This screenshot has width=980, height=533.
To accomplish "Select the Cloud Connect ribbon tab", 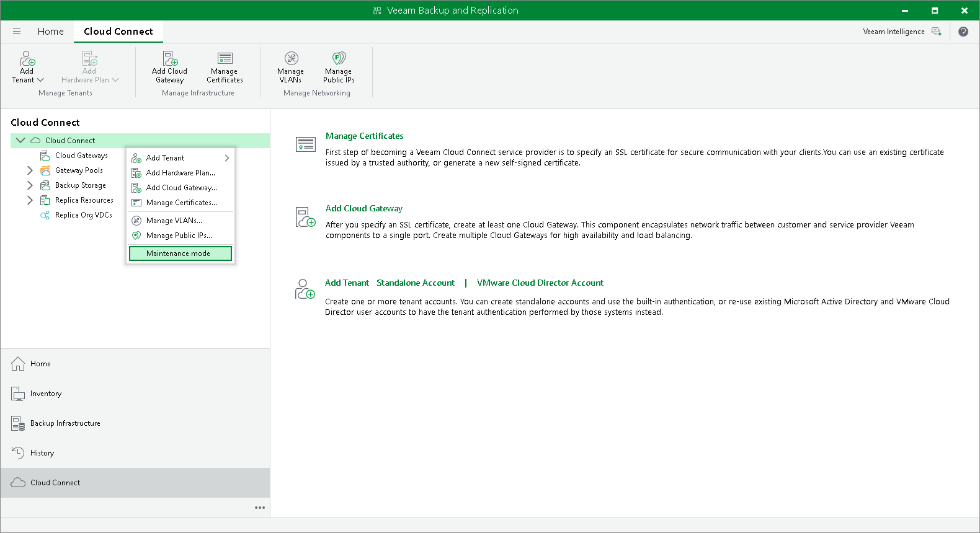I will tap(118, 32).
